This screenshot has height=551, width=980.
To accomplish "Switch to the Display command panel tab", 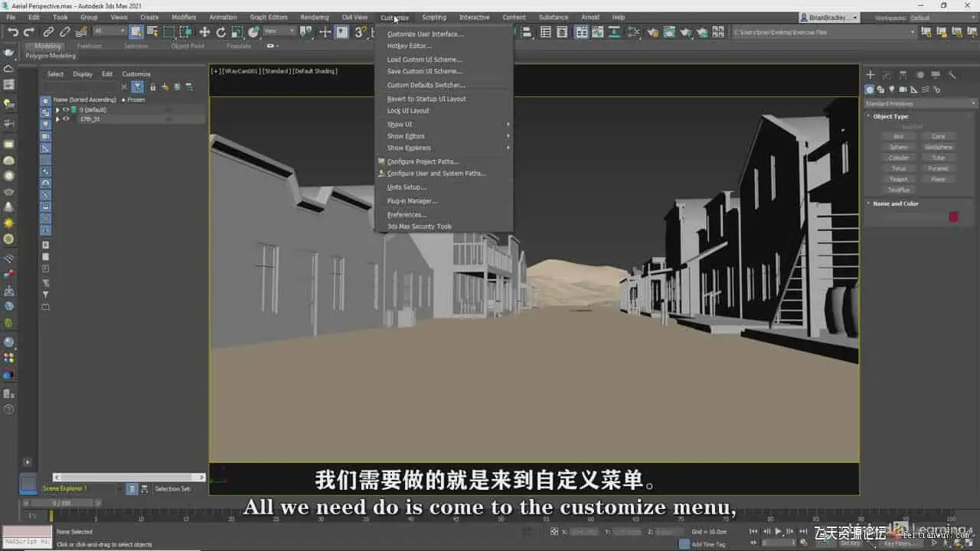I will [x=936, y=75].
